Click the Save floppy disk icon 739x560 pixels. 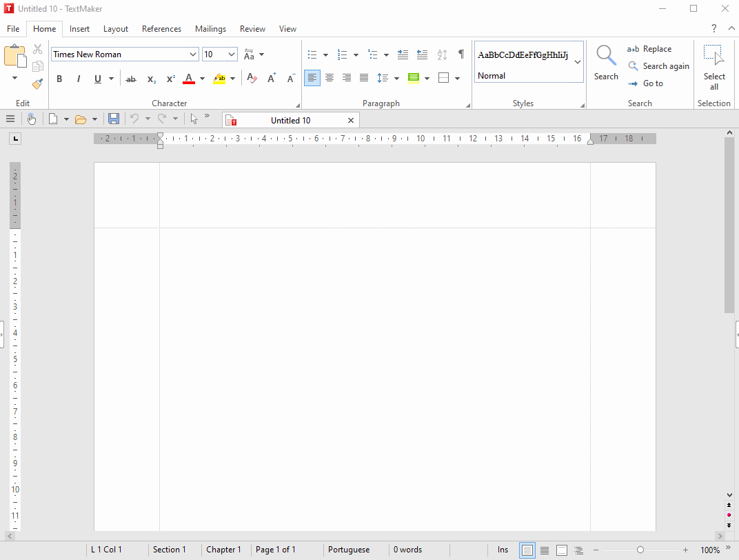click(114, 119)
